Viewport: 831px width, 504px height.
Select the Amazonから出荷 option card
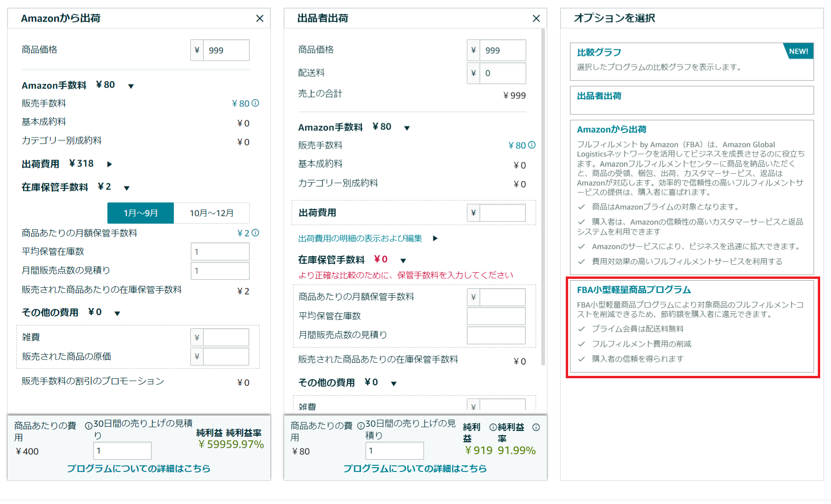click(692, 197)
